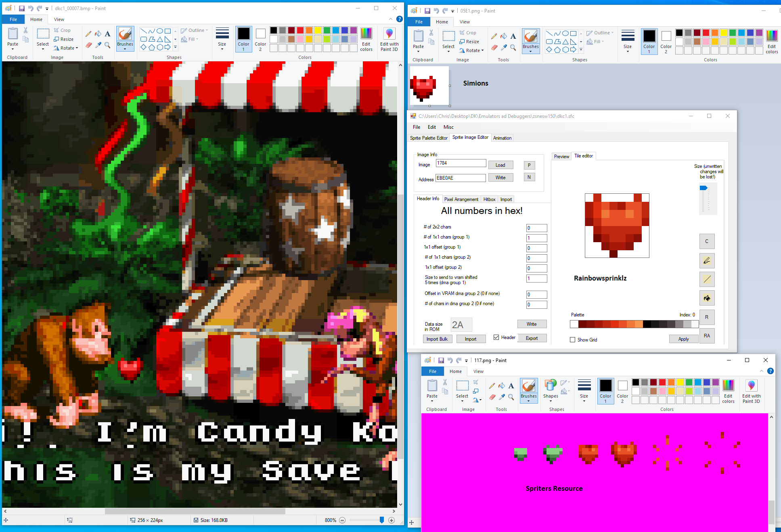The width and height of the screenshot is (781, 532).
Task: Select the line tool icon in Tile editor
Action: pyautogui.click(x=707, y=279)
